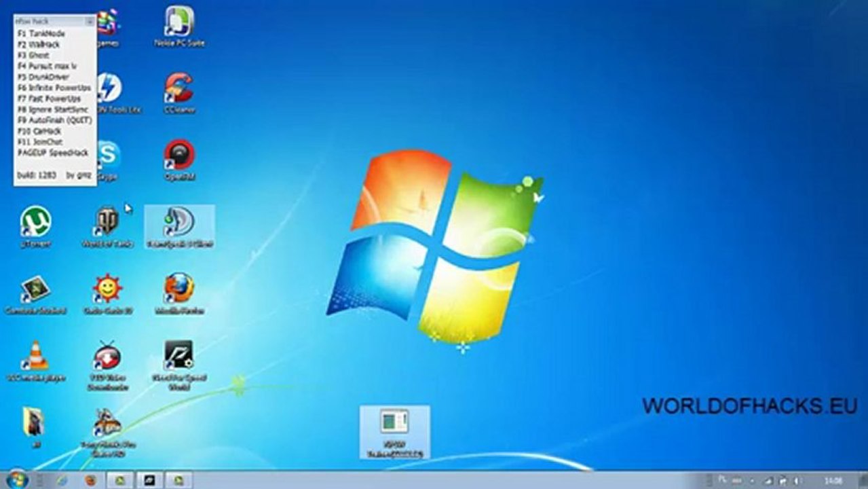The width and height of the screenshot is (868, 489).
Task: Select the OpenFM radio desktop icon
Action: pos(179,160)
